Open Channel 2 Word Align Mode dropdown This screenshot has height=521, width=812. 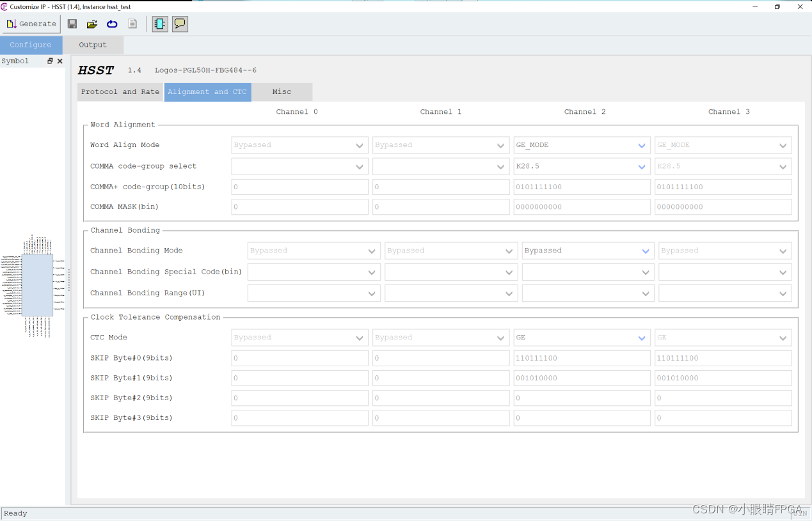(x=582, y=145)
